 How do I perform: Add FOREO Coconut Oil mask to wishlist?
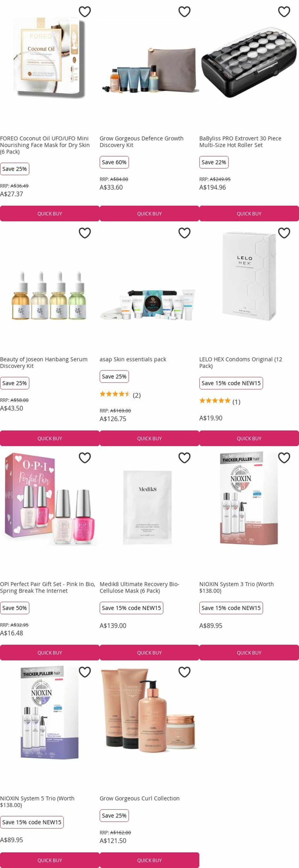(84, 12)
